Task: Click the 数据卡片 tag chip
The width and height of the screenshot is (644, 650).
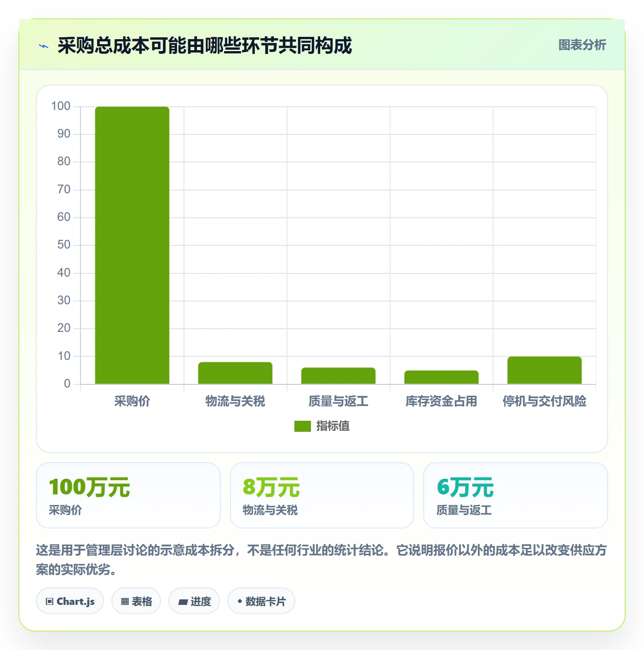Action: [261, 601]
